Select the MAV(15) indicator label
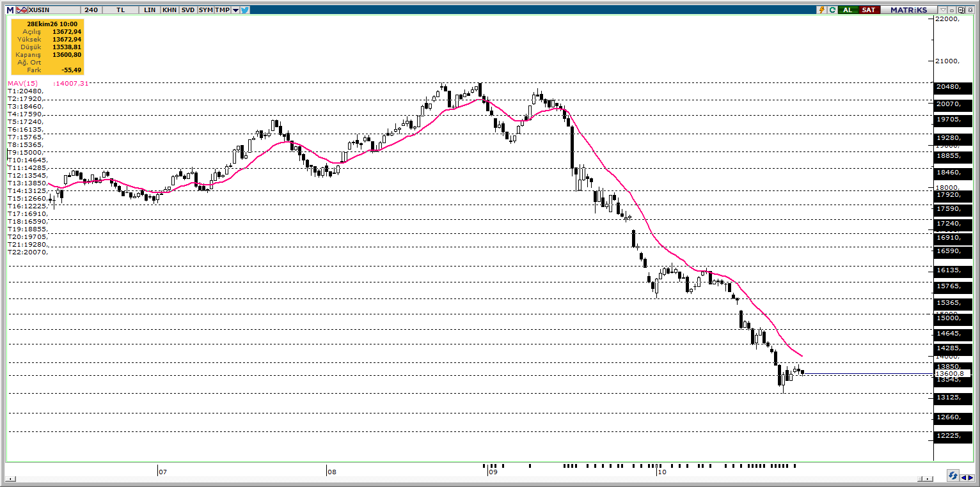 point(23,83)
